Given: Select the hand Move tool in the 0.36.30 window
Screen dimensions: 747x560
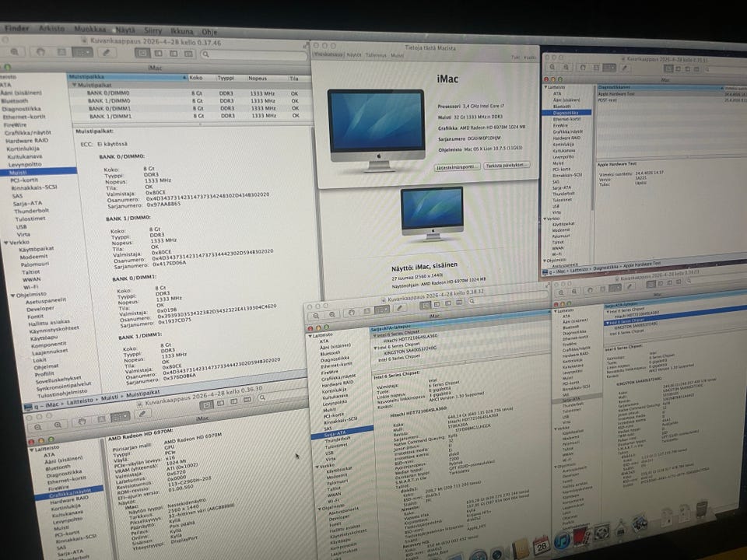Looking at the screenshot, I should point(82,421).
